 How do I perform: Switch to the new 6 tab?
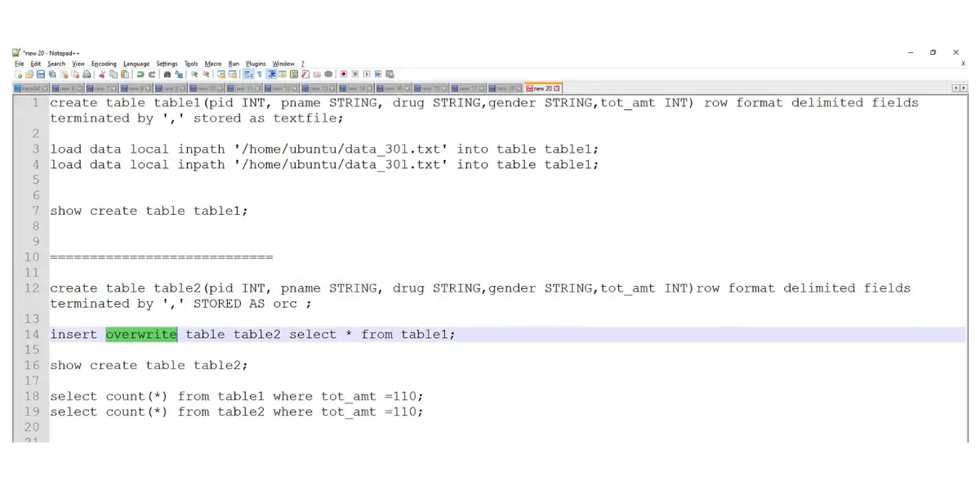(x=67, y=88)
